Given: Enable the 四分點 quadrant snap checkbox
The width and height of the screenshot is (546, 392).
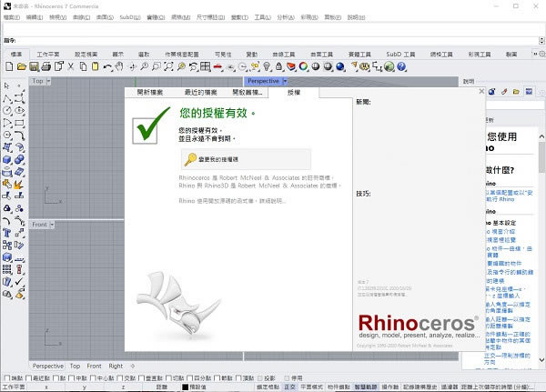Looking at the screenshot, I should point(190,378).
